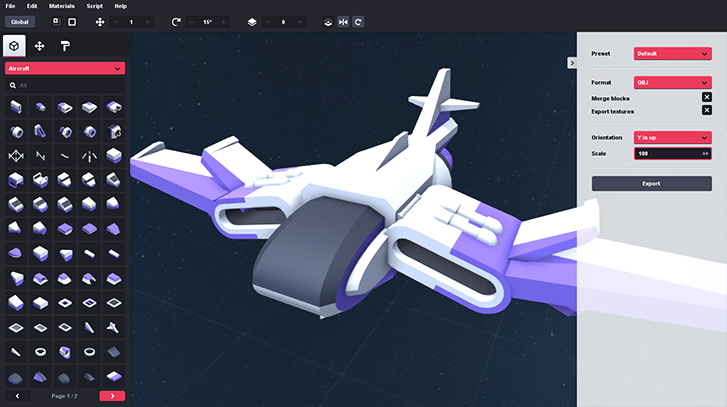Go to next page of blocks
Viewport: 727px width, 407px height.
pyautogui.click(x=112, y=396)
